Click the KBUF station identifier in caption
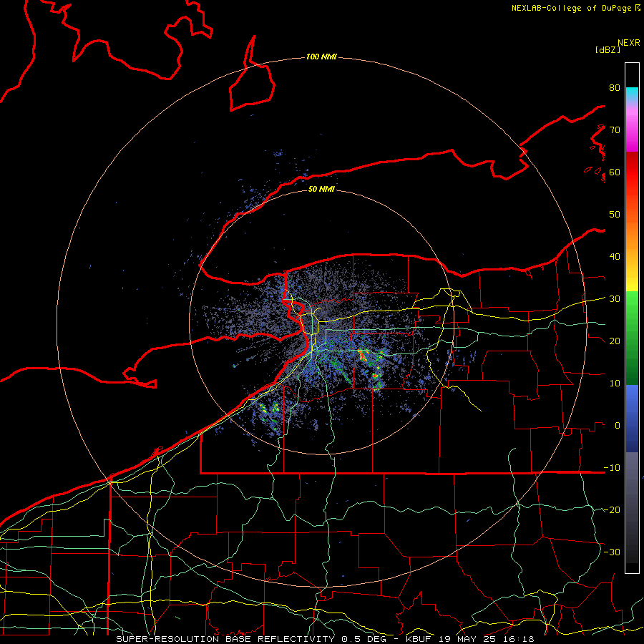 click(420, 639)
